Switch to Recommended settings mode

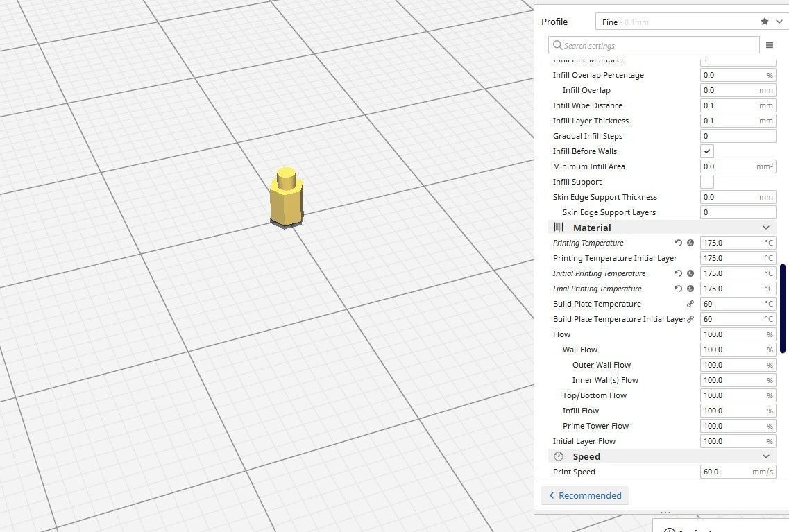point(585,495)
